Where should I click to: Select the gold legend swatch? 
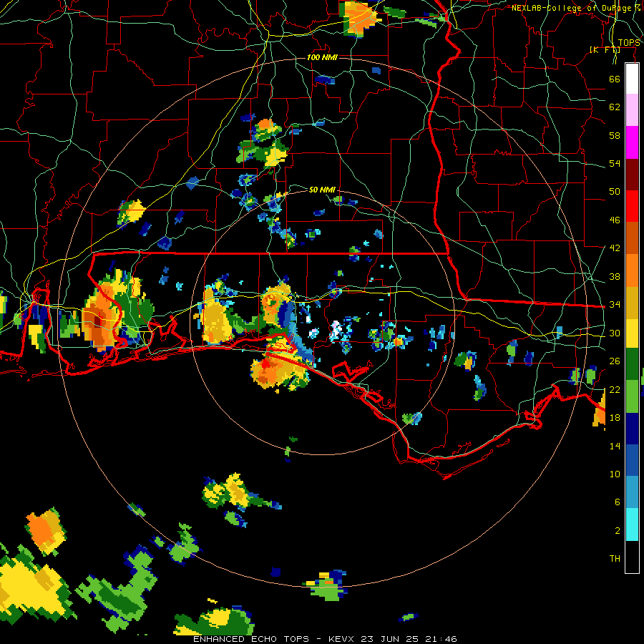632,303
